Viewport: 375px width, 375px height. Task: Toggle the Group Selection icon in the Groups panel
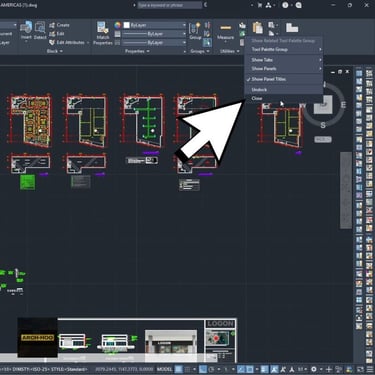pos(207,42)
